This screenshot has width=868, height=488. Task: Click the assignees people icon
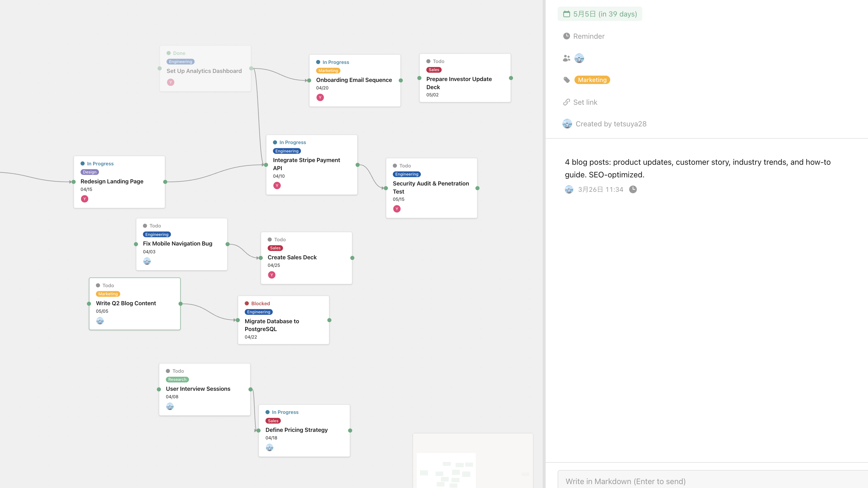[x=566, y=58]
